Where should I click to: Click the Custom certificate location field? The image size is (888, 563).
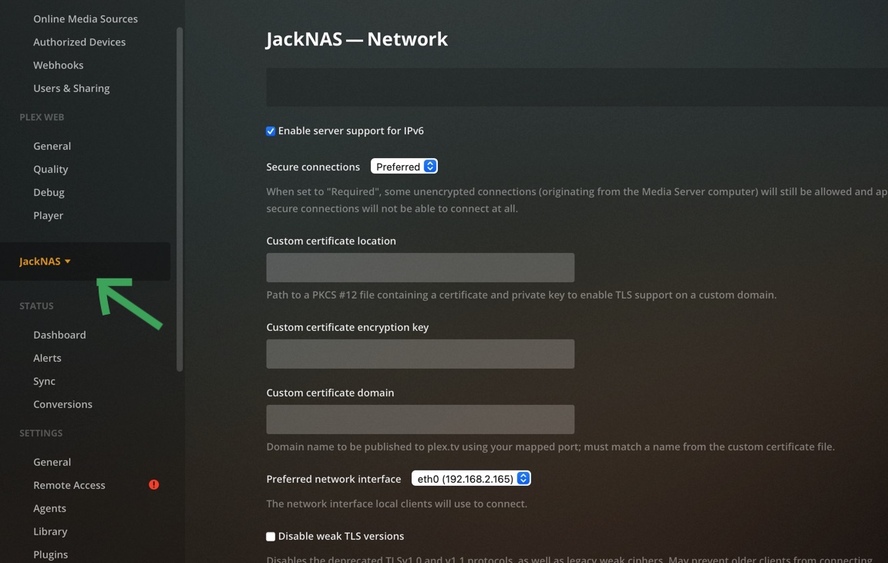[420, 267]
